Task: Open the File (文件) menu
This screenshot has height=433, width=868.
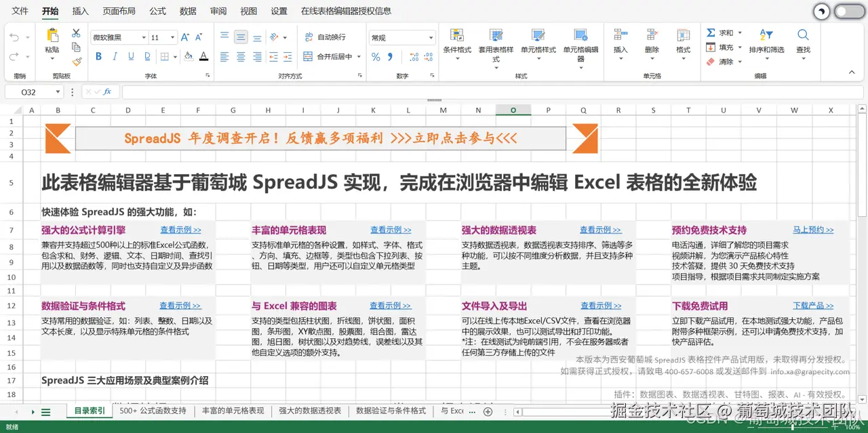Action: tap(20, 11)
